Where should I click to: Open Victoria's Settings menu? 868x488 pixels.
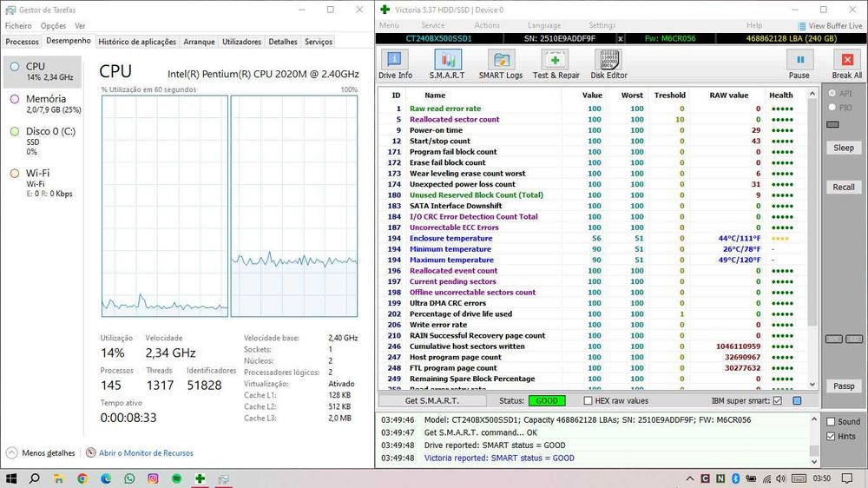tap(602, 25)
